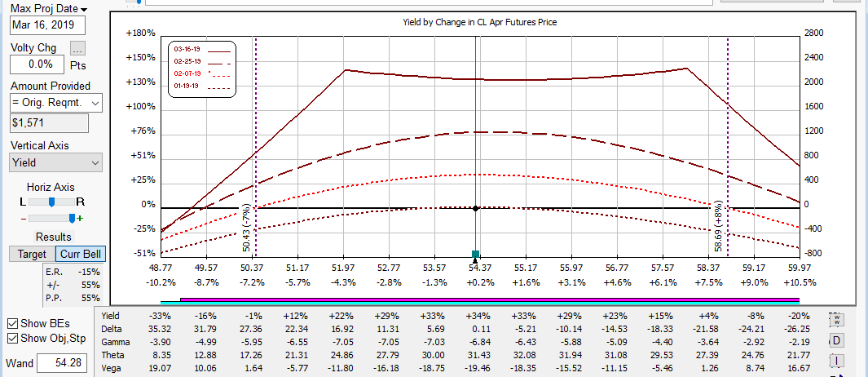The image size is (868, 377).
Task: Click the -6.84 gamma cell
Action: pyautogui.click(x=478, y=342)
